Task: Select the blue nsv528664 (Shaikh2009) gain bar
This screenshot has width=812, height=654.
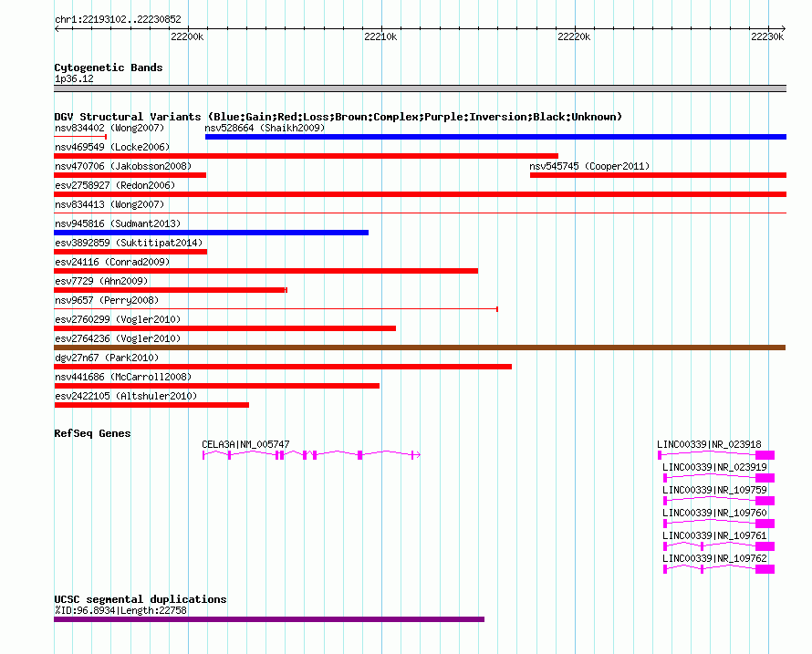Action: 495,137
